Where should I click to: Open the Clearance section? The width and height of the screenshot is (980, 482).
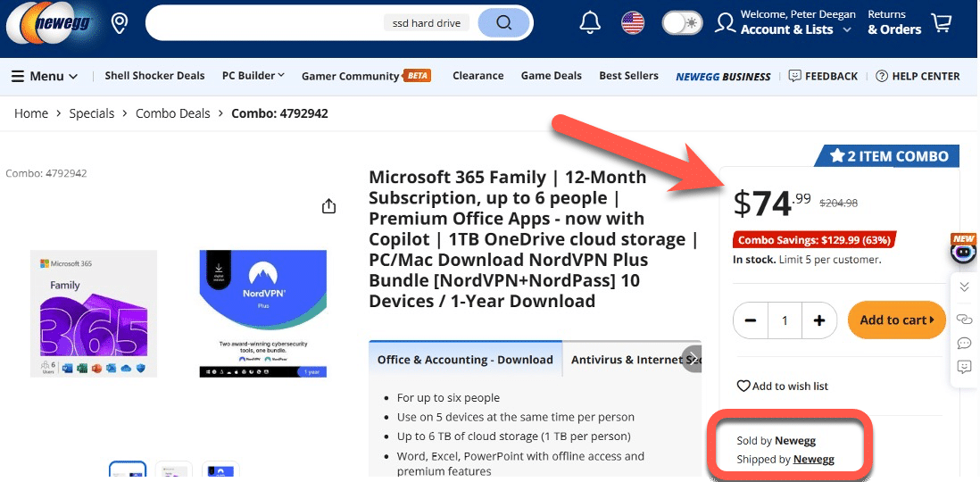pyautogui.click(x=478, y=76)
